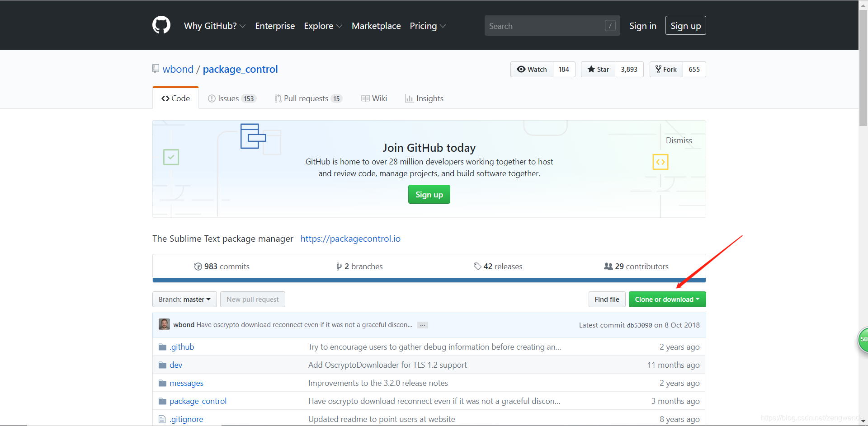
Task: Click the .github folder icon
Action: click(163, 347)
